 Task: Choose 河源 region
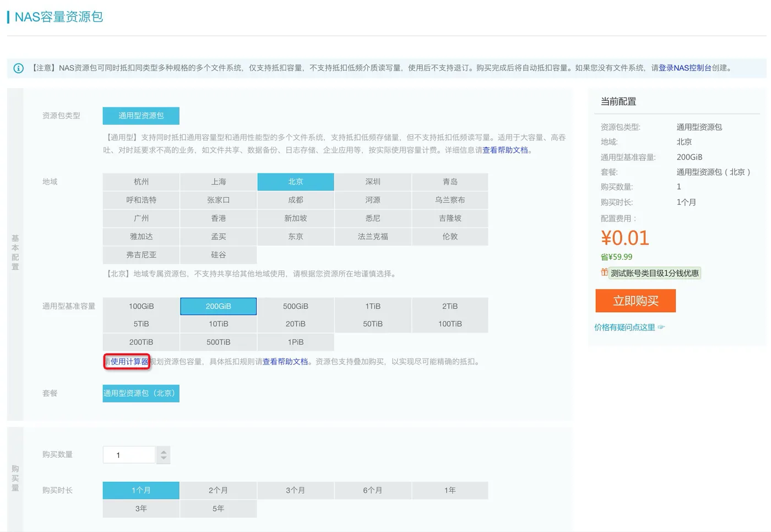pyautogui.click(x=373, y=200)
